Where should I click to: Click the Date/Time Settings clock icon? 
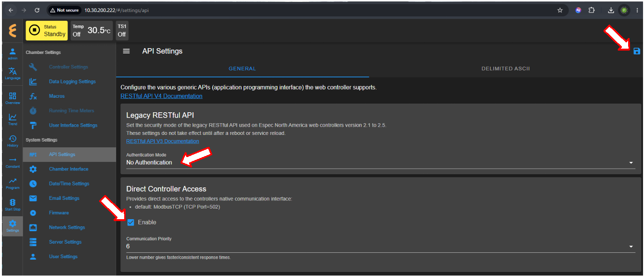33,184
